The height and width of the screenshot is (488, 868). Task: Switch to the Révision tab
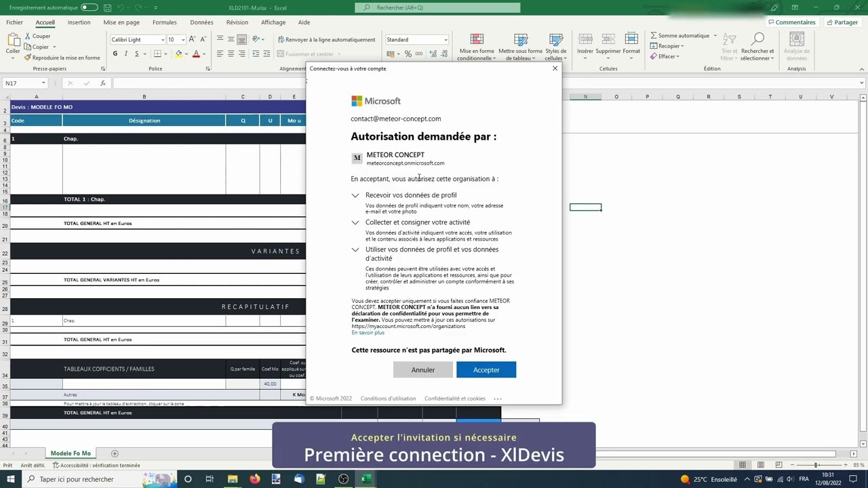click(237, 22)
